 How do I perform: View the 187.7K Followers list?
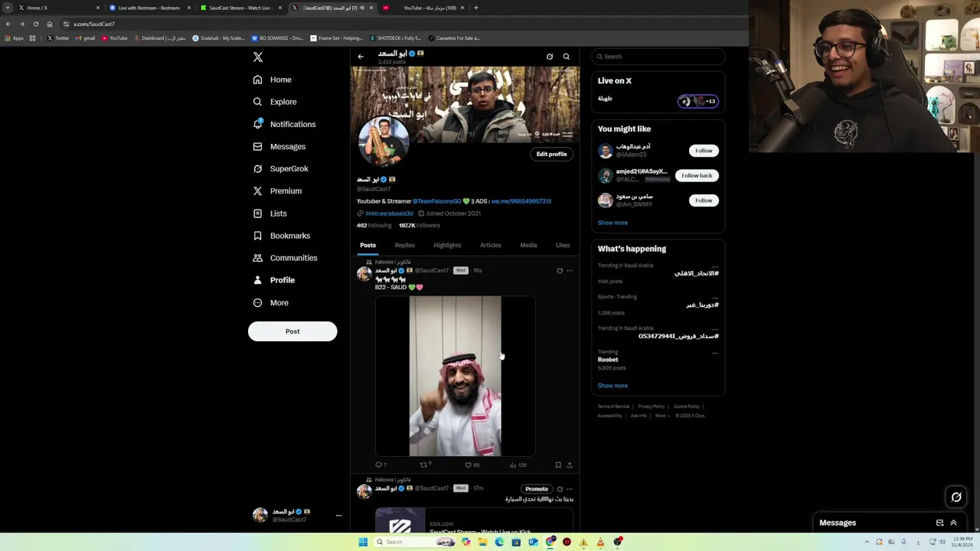tap(420, 226)
